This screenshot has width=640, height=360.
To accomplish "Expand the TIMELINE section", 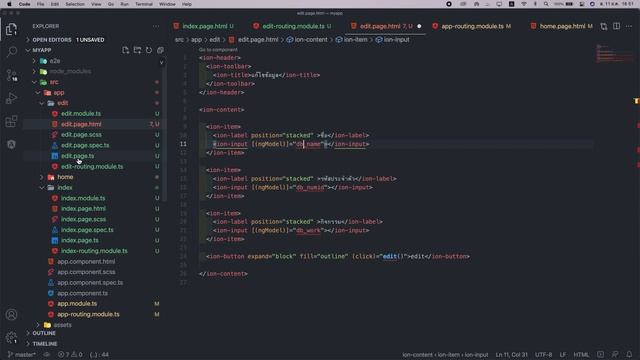I will (x=45, y=344).
